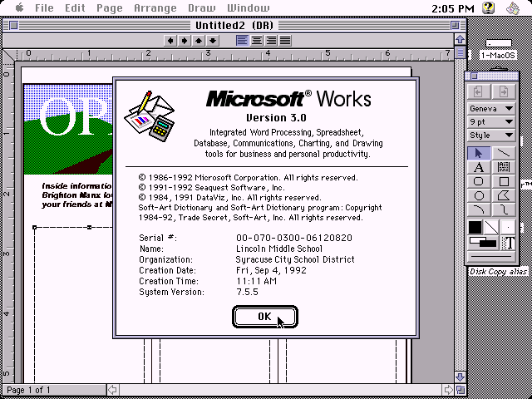
Task: Open the Arrange menu
Action: [155, 7]
